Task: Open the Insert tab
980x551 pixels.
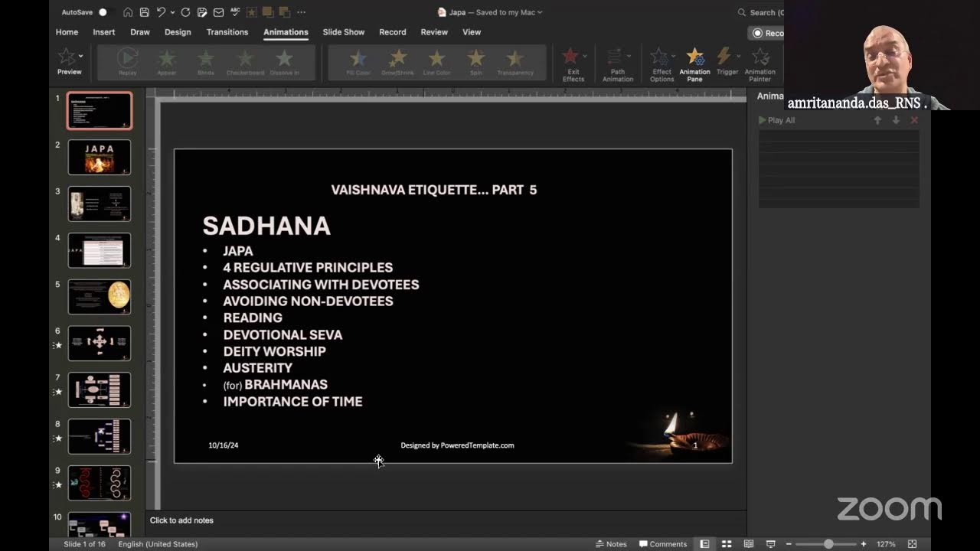Action: (104, 32)
